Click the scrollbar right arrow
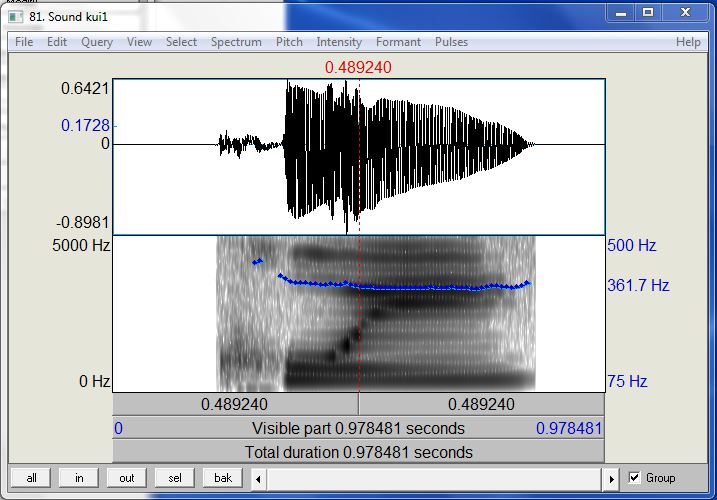The height and width of the screenshot is (500, 717). click(611, 479)
